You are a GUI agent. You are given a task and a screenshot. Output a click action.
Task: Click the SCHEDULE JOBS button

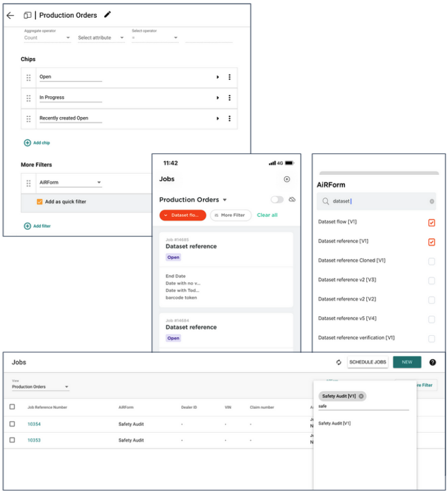tap(368, 363)
